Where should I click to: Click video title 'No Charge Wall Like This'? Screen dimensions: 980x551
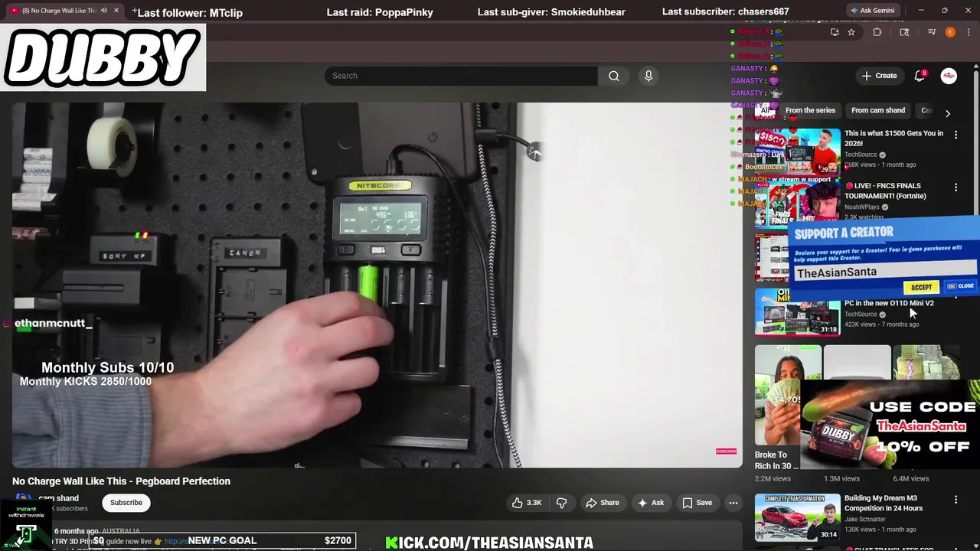click(121, 481)
